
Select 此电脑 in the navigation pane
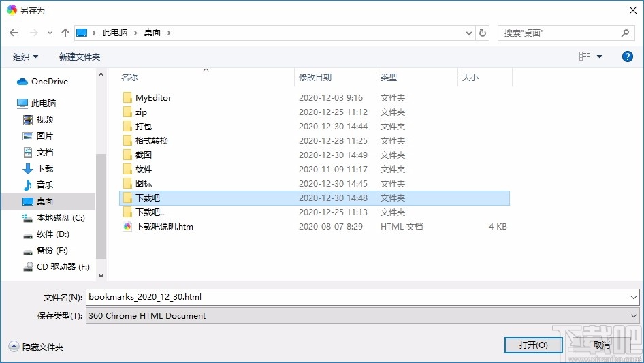pos(36,104)
